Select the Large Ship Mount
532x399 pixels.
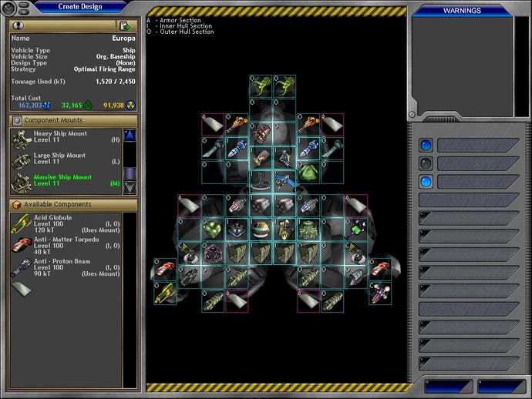coord(21,159)
